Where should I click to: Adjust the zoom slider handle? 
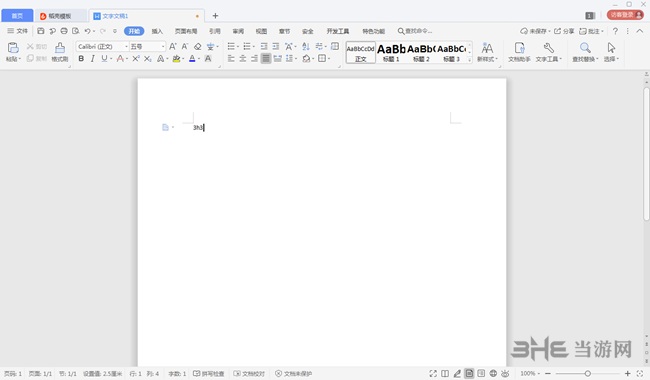[587, 373]
